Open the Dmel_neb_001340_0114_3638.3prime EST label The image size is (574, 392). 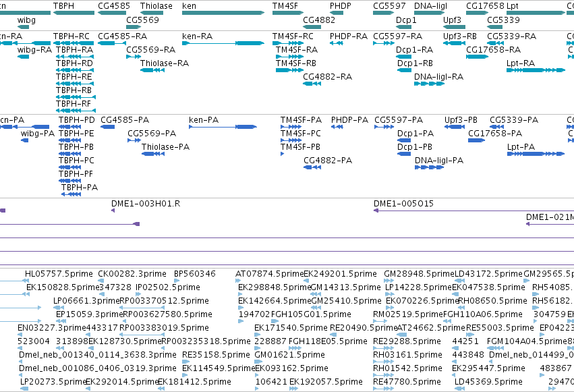[x=98, y=355]
